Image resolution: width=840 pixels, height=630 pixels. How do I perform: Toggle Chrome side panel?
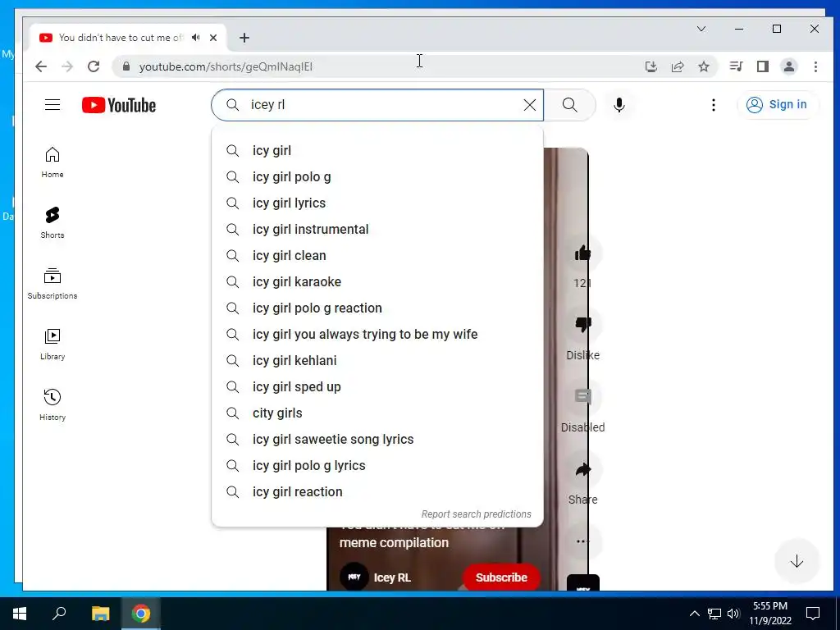[x=763, y=66]
